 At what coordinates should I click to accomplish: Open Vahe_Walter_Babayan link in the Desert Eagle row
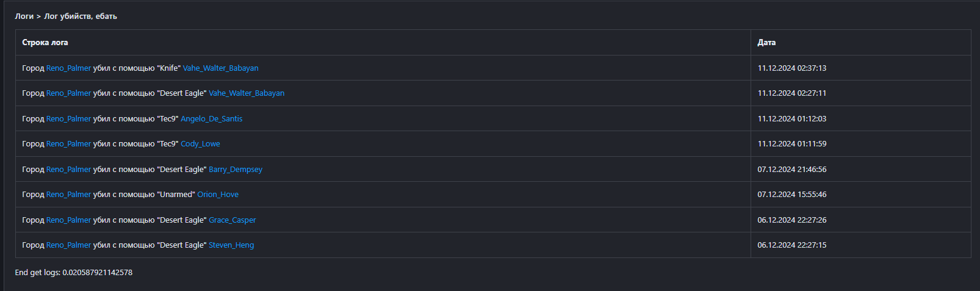pos(247,93)
